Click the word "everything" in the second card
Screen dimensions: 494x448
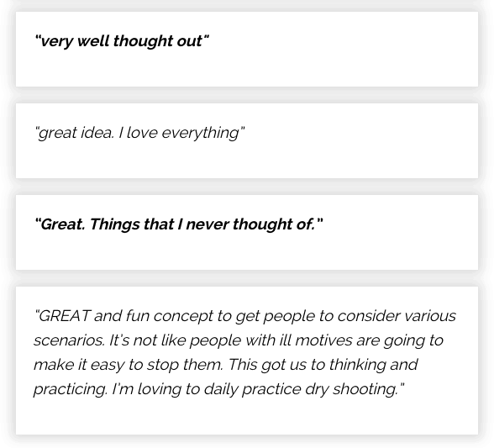tap(201, 133)
